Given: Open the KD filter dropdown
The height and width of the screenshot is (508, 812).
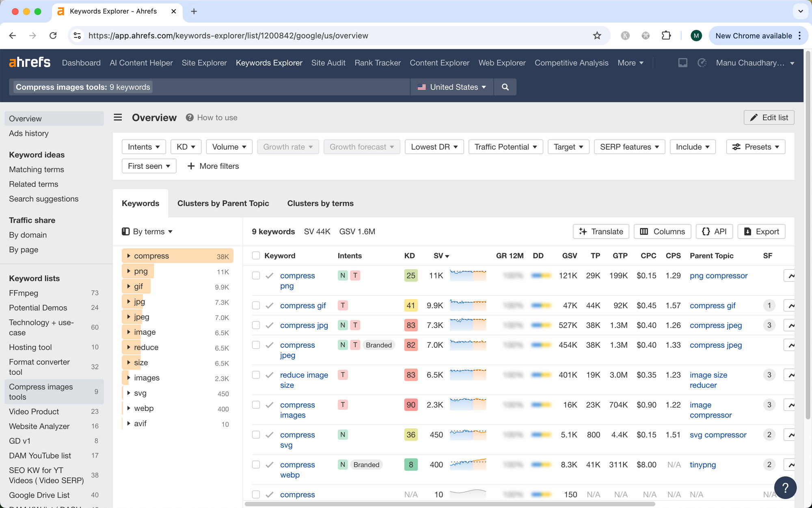Looking at the screenshot, I should pos(185,146).
